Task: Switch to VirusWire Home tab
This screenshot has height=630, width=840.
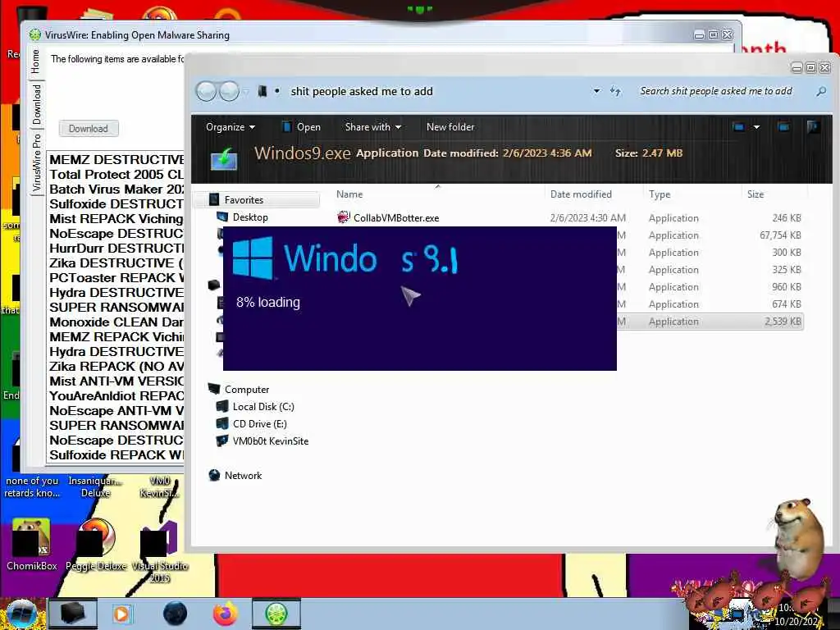Action: pos(35,62)
